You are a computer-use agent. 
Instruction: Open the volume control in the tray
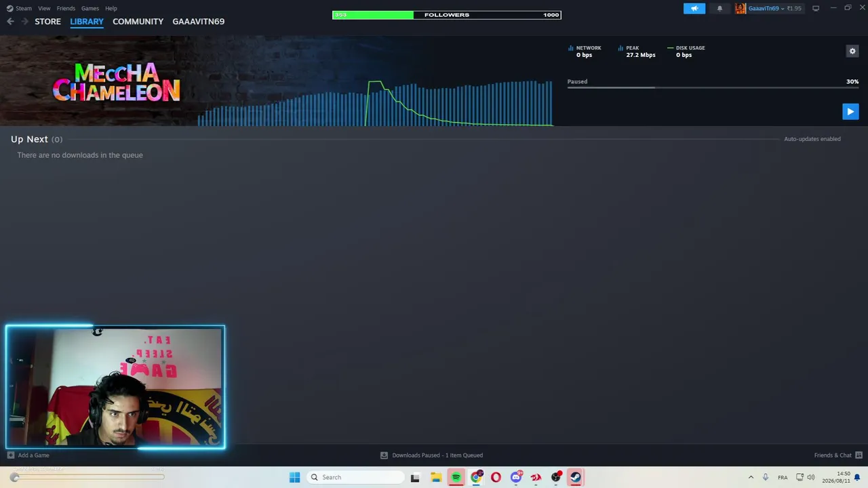click(810, 477)
